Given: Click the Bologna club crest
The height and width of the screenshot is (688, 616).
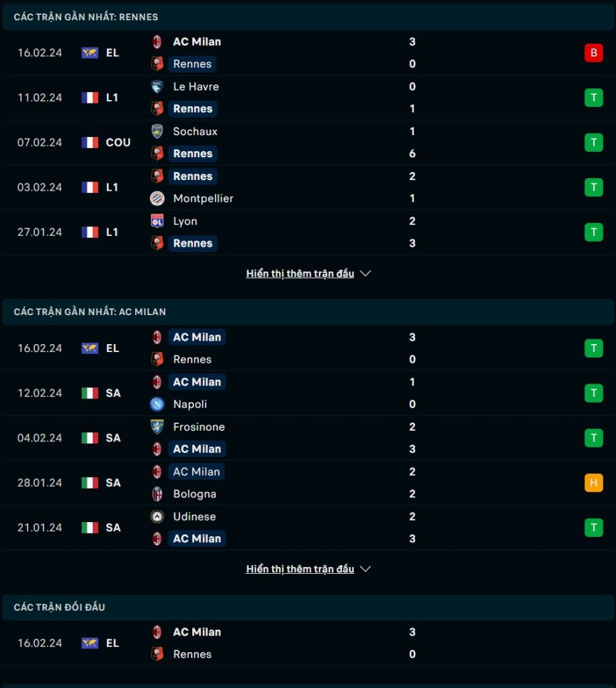Looking at the screenshot, I should [x=157, y=494].
